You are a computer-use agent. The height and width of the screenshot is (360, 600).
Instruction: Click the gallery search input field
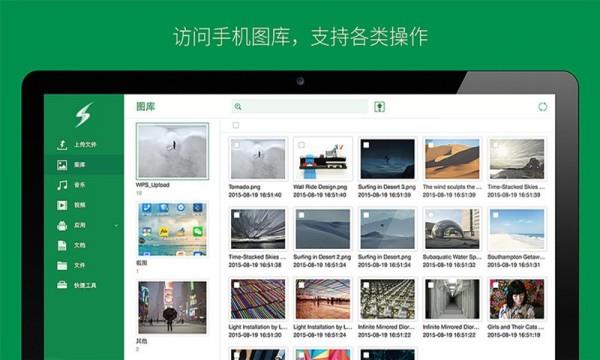click(x=300, y=107)
